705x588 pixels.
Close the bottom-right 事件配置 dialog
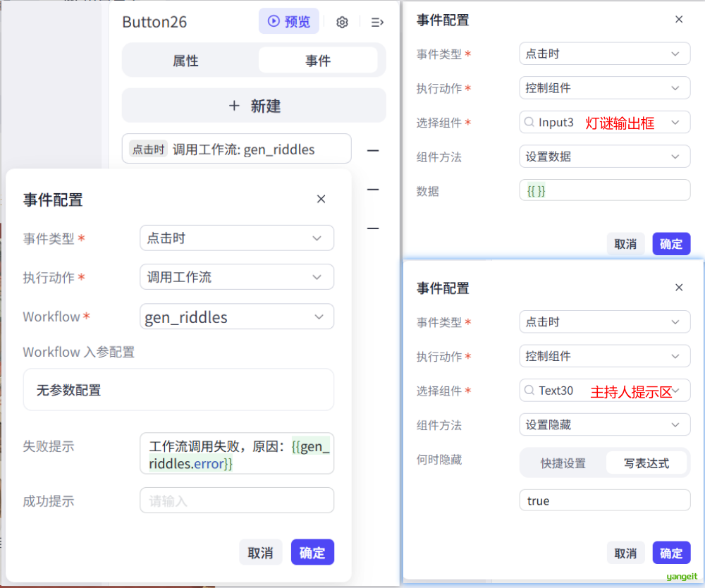tap(679, 288)
